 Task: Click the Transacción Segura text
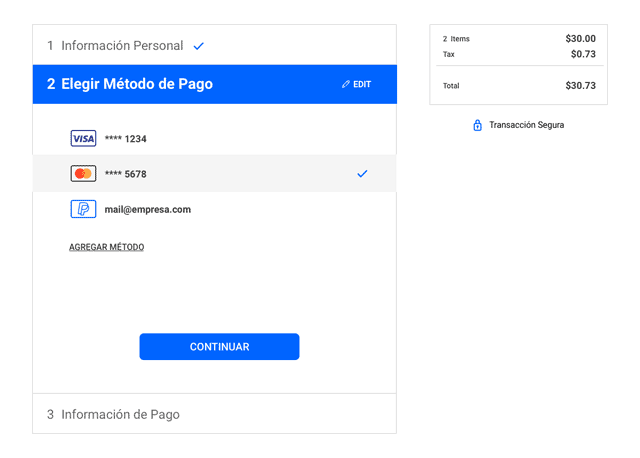(x=526, y=125)
